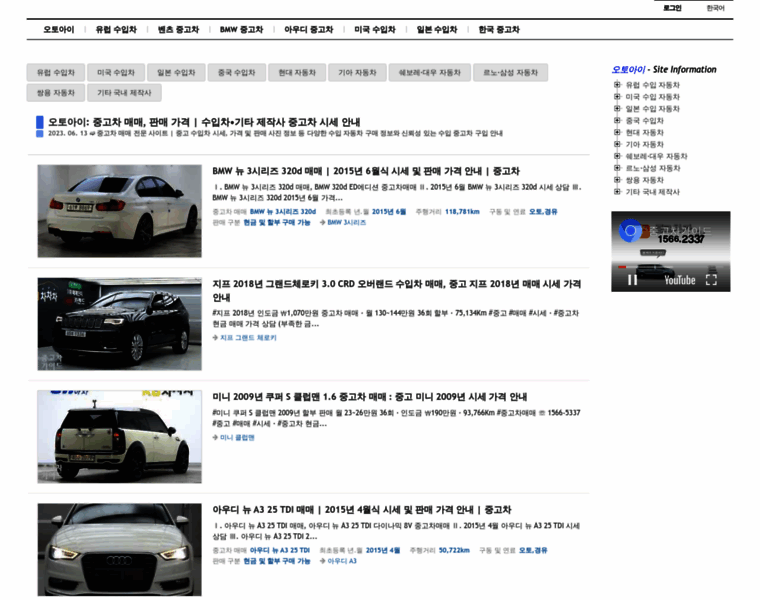Click the 1566.2337 phone number in video
Screen dimensions: 760x600
[681, 239]
